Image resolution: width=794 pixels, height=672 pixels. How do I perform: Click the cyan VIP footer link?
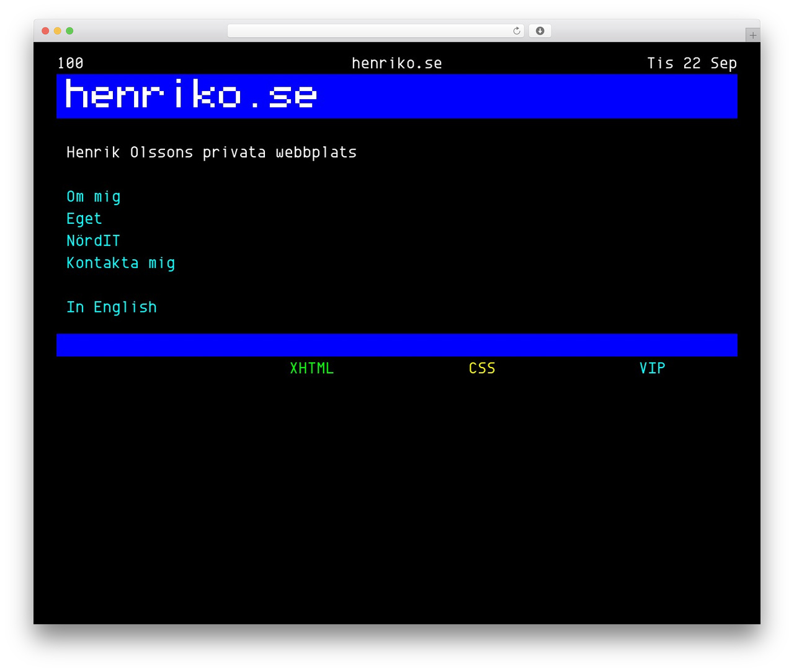pyautogui.click(x=653, y=368)
